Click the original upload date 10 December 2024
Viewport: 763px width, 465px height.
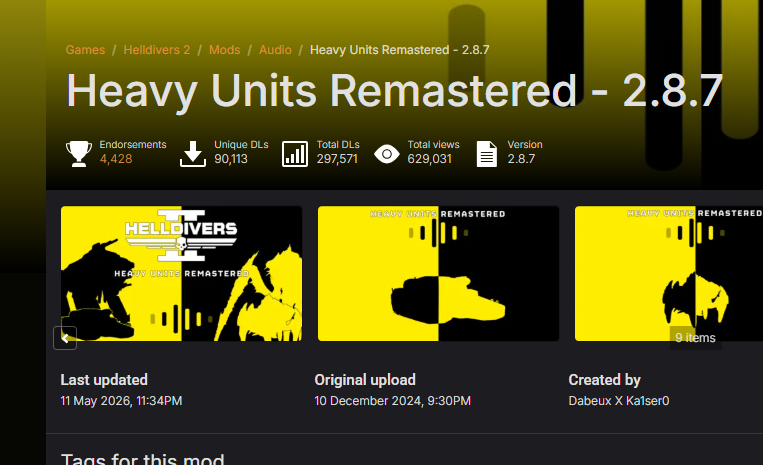click(x=393, y=401)
